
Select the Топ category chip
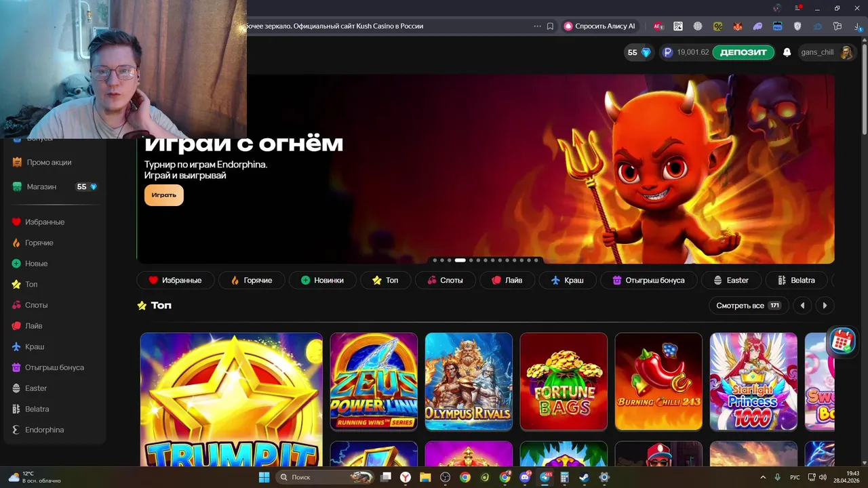pyautogui.click(x=385, y=280)
